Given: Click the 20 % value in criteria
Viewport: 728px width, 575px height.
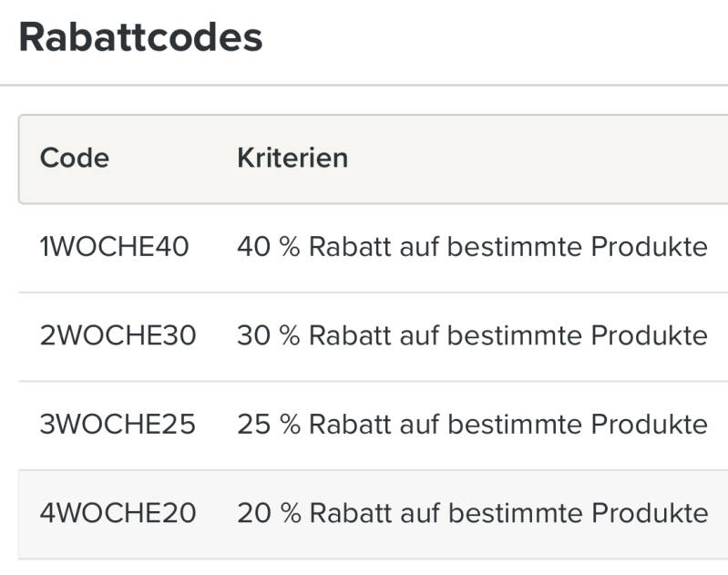Looking at the screenshot, I should click(x=268, y=513).
